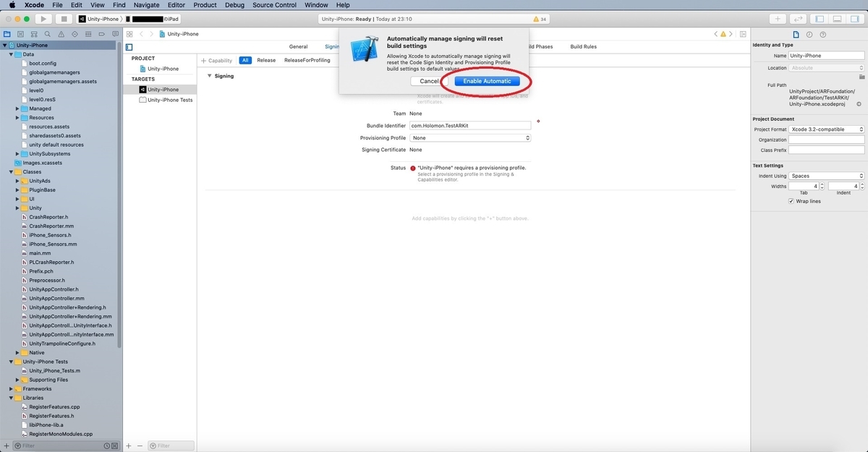The image size is (868, 452).
Task: Show the History inspector
Action: [809, 34]
